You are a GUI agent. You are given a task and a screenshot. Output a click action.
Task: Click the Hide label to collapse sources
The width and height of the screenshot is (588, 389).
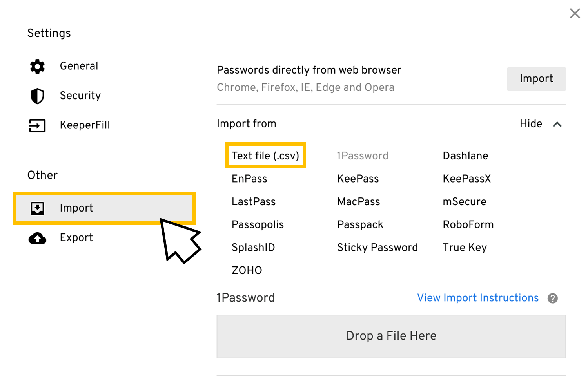pos(531,124)
